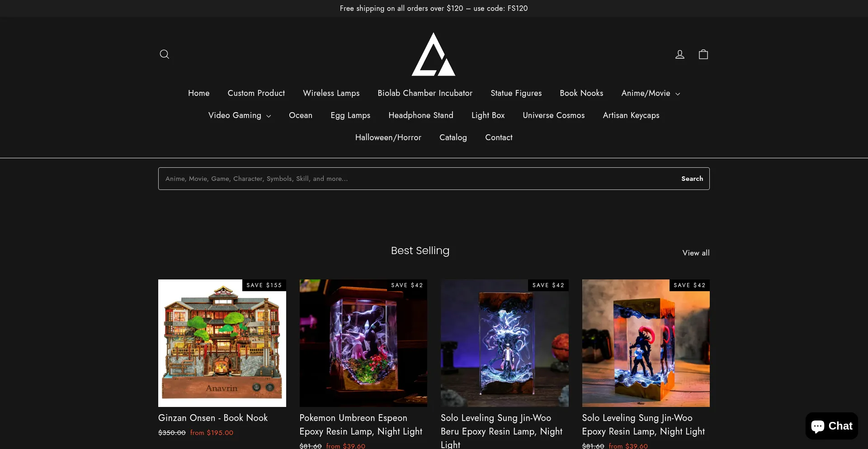Focus the product search input field
The width and height of the screenshot is (868, 449).
[416, 179]
